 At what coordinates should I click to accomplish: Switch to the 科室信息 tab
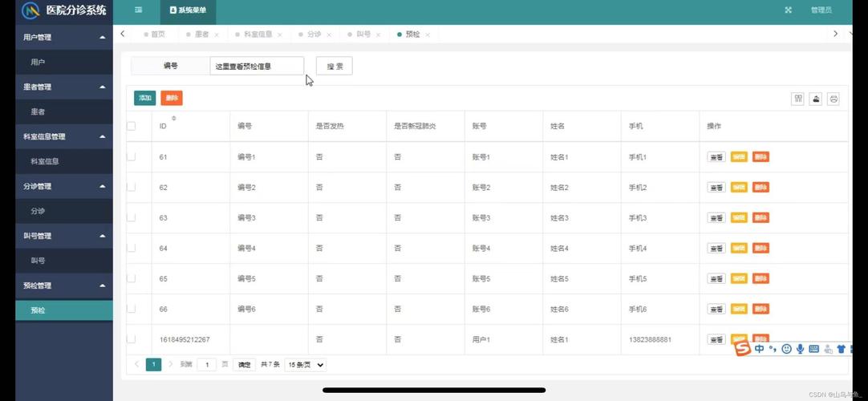(x=258, y=34)
